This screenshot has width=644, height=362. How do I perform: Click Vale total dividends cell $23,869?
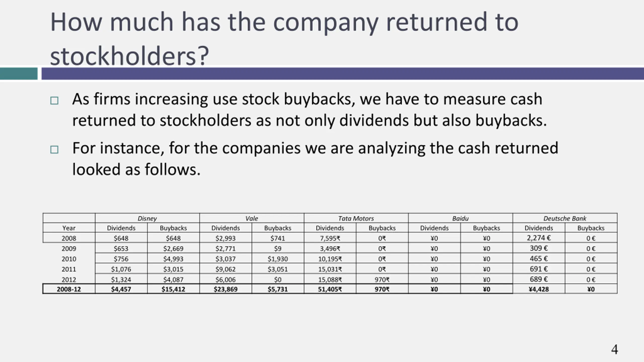click(226, 289)
